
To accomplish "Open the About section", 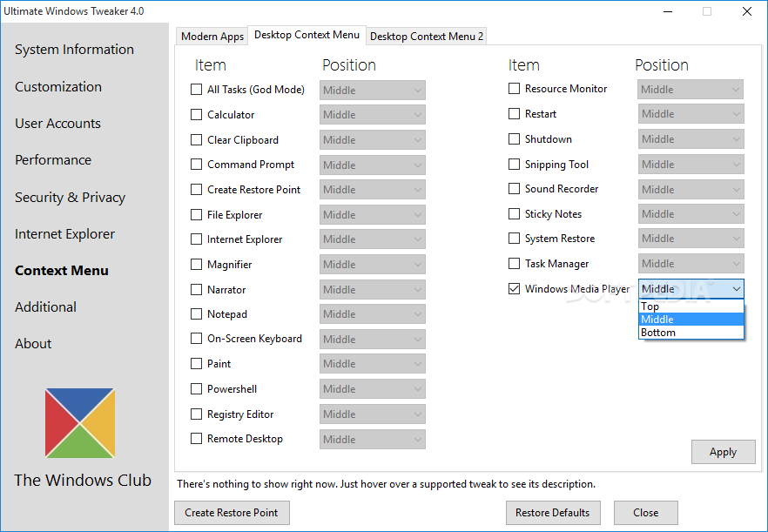I will (33, 344).
